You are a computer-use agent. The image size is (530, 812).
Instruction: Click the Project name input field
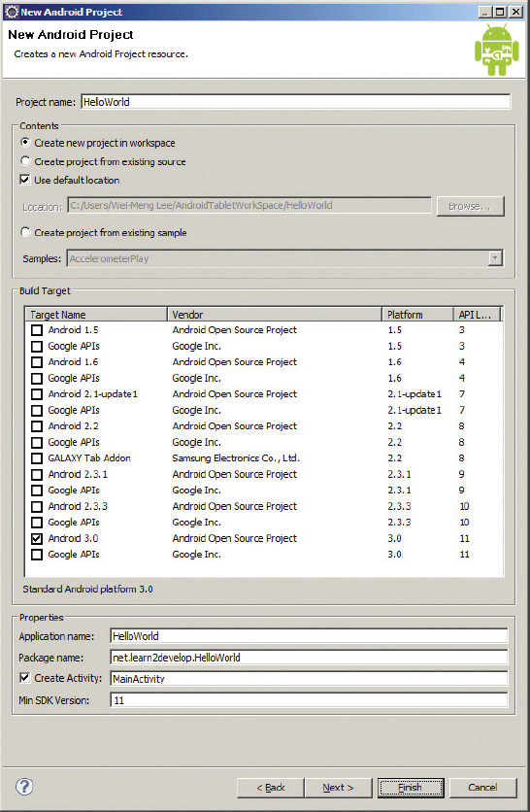[x=296, y=101]
